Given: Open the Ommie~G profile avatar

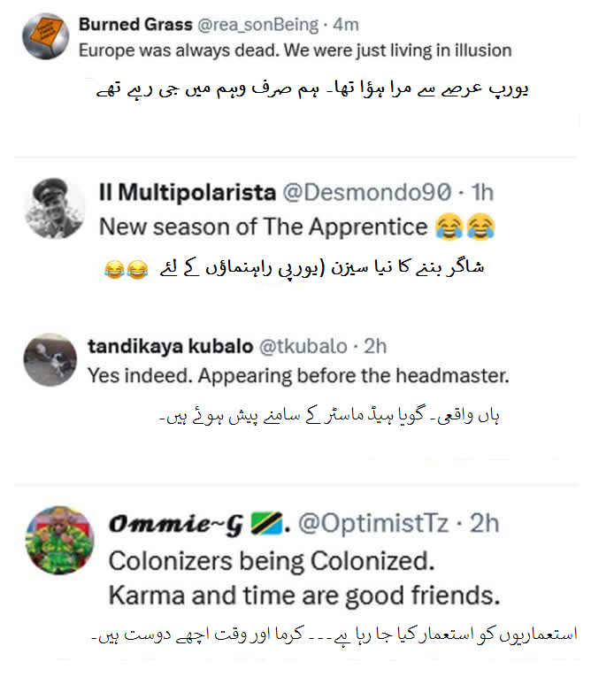Looking at the screenshot, I should (x=59, y=540).
